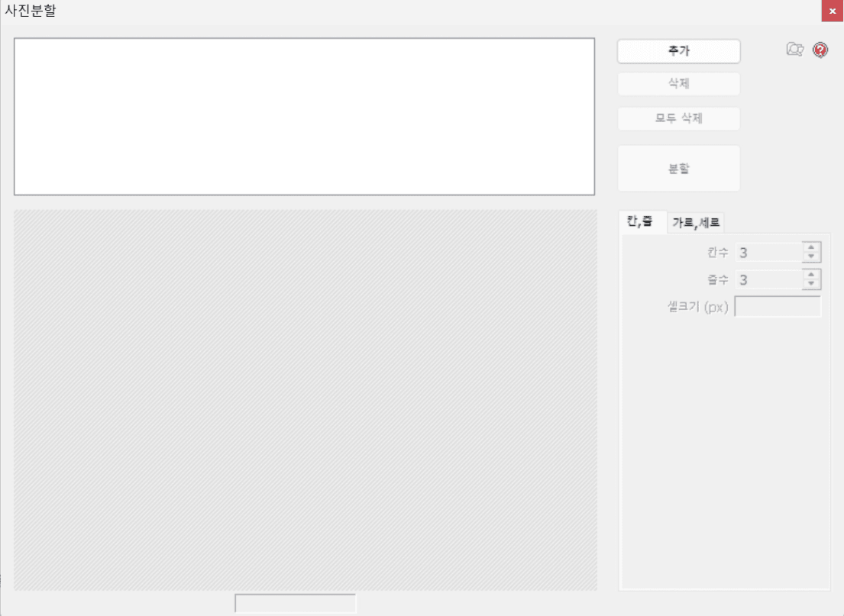The height and width of the screenshot is (616, 844).
Task: Increase 줄수 with the up arrow
Action: coord(811,275)
